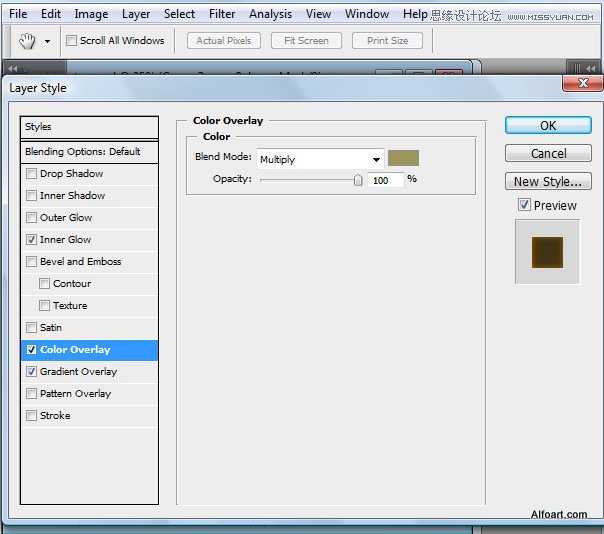The height and width of the screenshot is (534, 604).
Task: Click the Actual Pixels button
Action: click(x=224, y=40)
